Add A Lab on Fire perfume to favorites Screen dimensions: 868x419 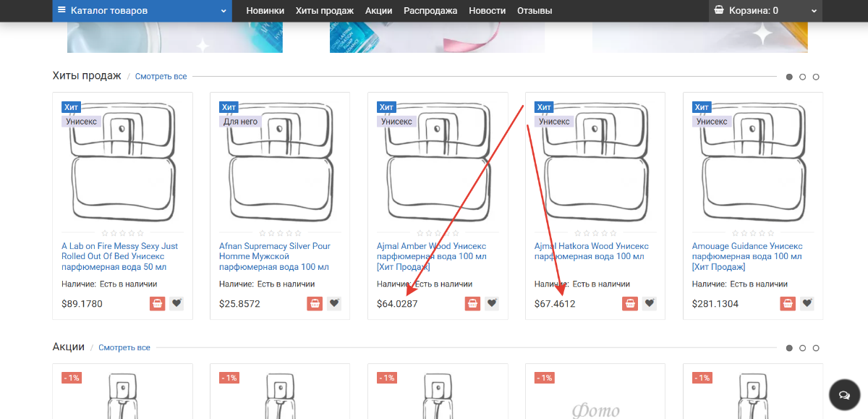tap(176, 303)
